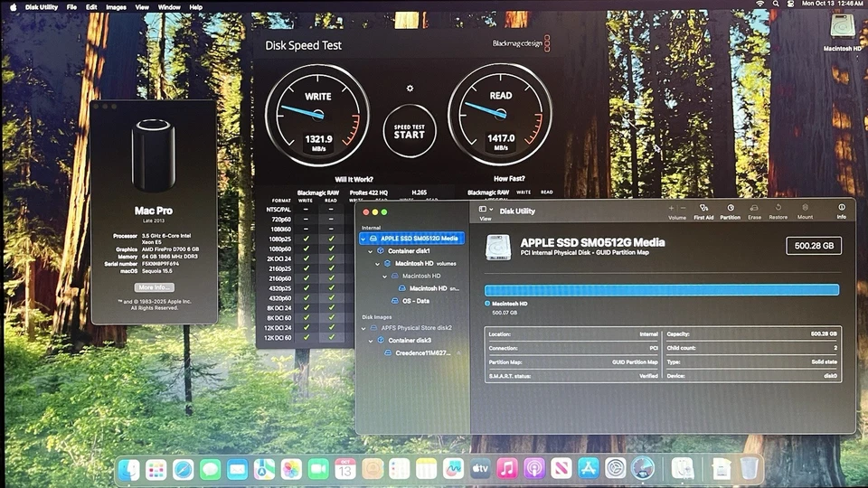Open the Images menu
The image size is (868, 488).
coord(117,7)
